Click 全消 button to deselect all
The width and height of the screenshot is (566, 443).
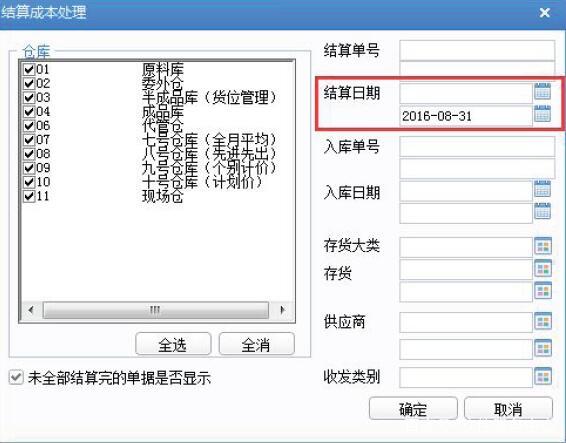click(x=256, y=344)
